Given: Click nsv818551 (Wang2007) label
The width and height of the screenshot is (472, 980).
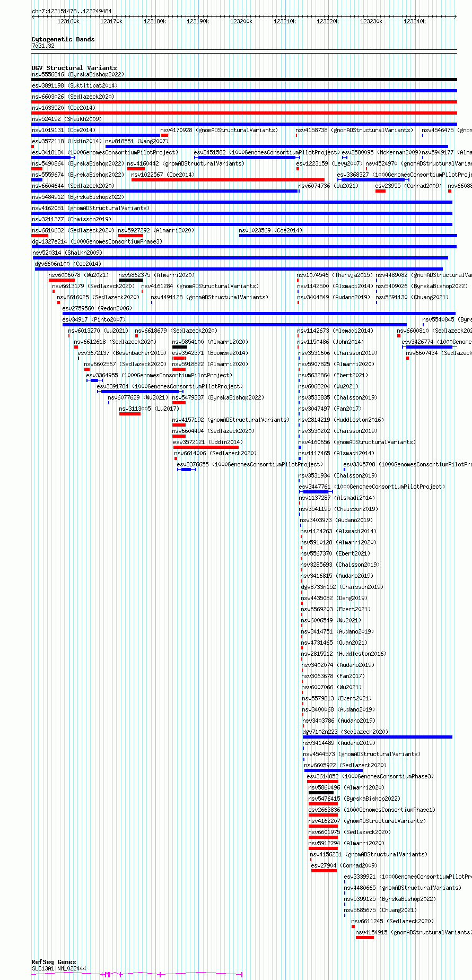Looking at the screenshot, I should click(137, 141).
